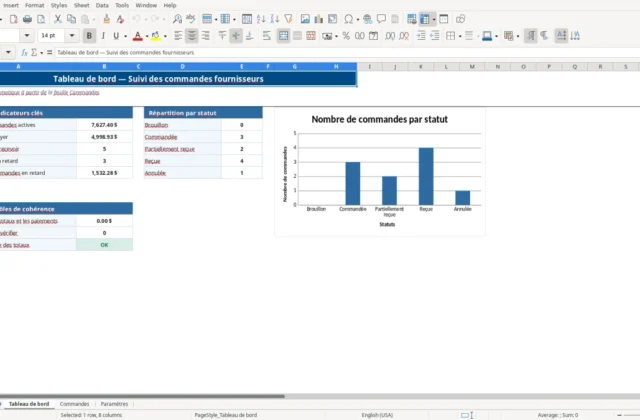640x420 pixels.
Task: Open the Window menu
Action: 146,5
